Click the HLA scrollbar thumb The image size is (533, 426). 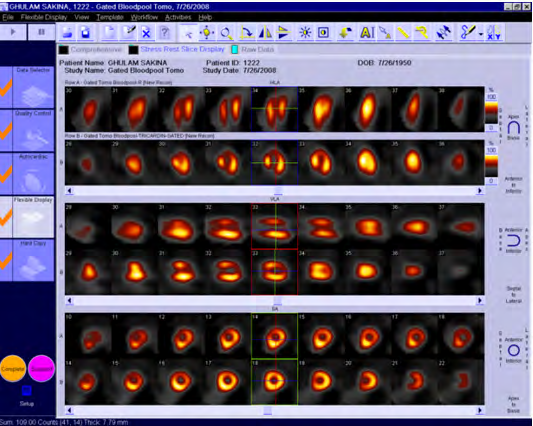tap(278, 191)
